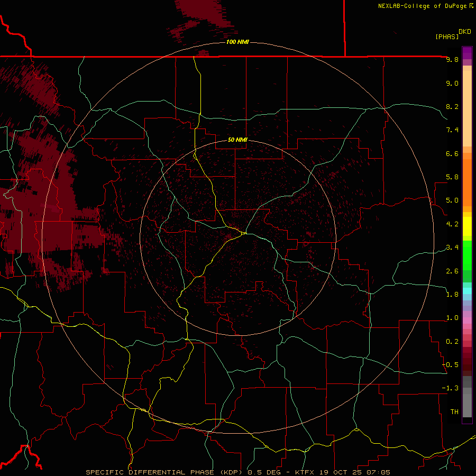Select the dark orange color bar segment
476x476 pixels.
point(467,182)
